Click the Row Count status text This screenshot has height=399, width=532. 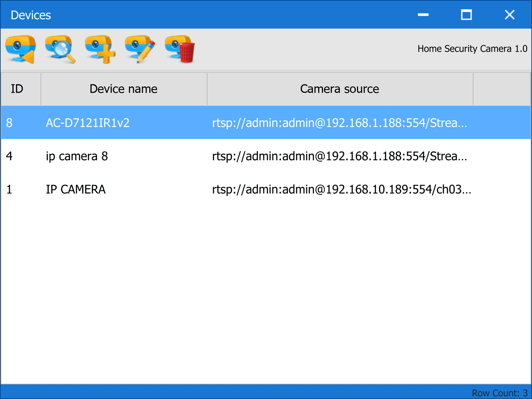(x=499, y=393)
